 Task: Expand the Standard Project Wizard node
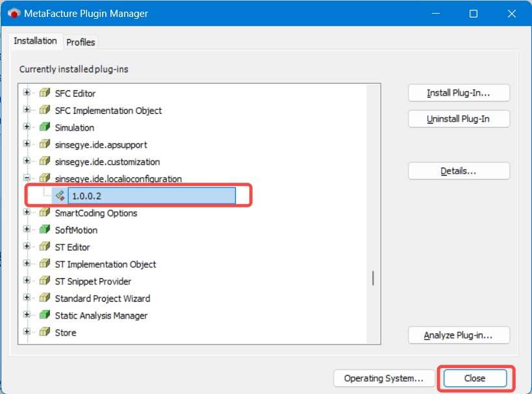coord(27,298)
